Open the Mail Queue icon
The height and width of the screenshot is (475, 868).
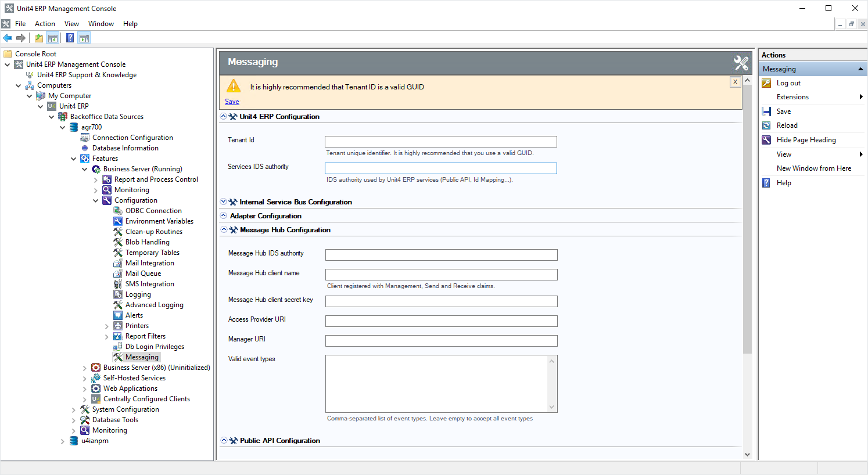click(x=118, y=274)
